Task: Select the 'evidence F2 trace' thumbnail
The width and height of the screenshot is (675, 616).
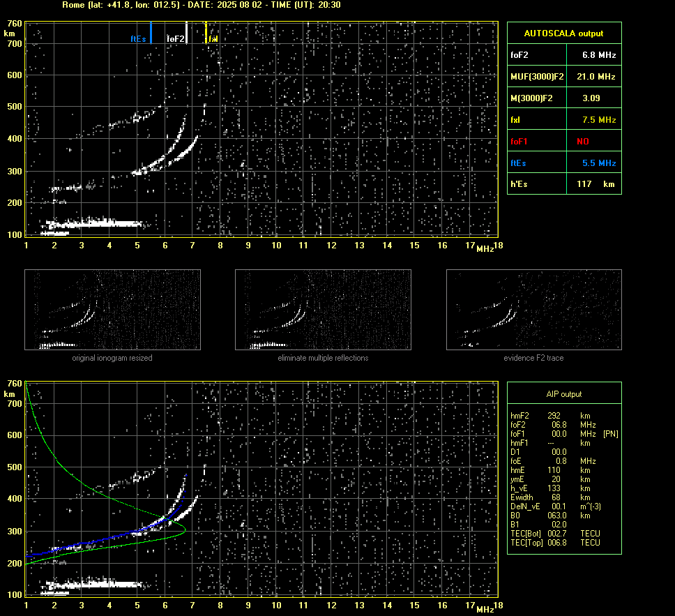Action: pos(534,310)
